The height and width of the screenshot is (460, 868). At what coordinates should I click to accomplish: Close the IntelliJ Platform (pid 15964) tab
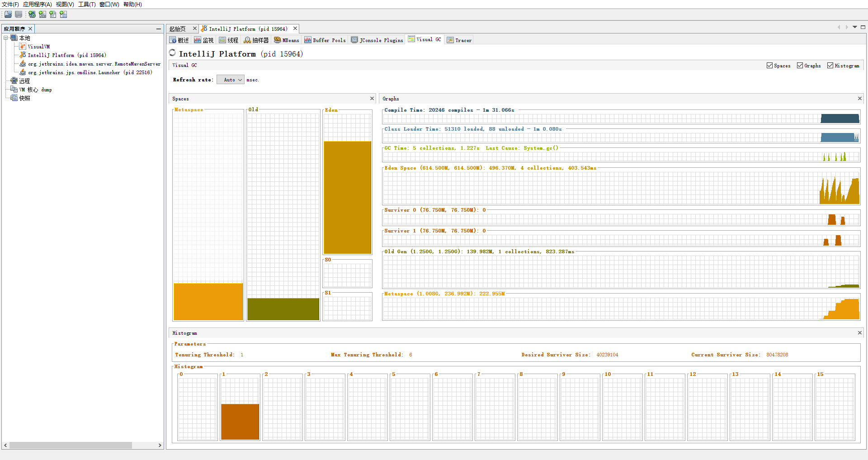tap(295, 28)
